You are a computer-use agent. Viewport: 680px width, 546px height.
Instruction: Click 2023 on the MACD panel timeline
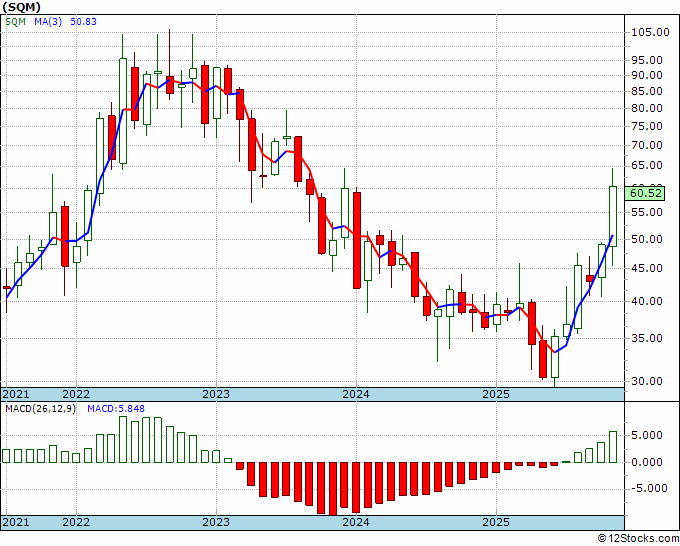[216, 522]
